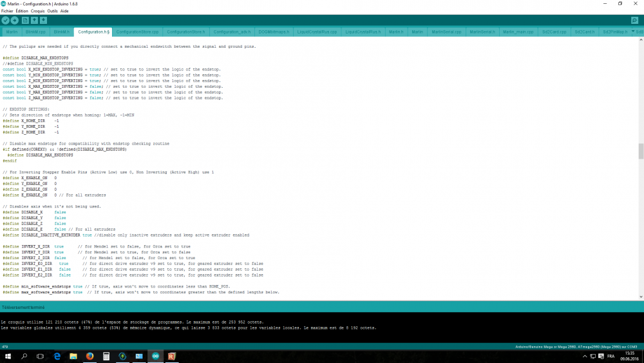
Task: Click the Upload arrow button
Action: coord(14,20)
